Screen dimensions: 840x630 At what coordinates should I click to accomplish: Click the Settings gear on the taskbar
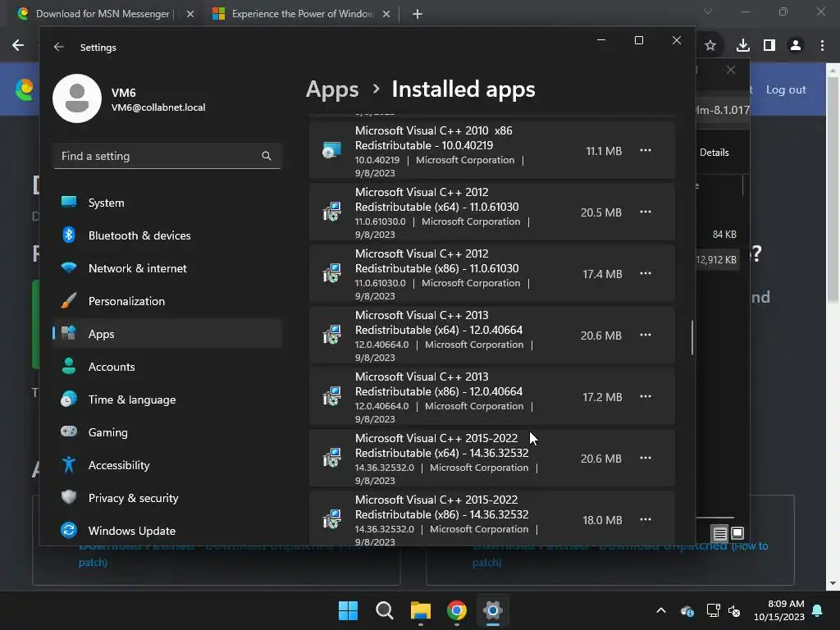(x=492, y=610)
